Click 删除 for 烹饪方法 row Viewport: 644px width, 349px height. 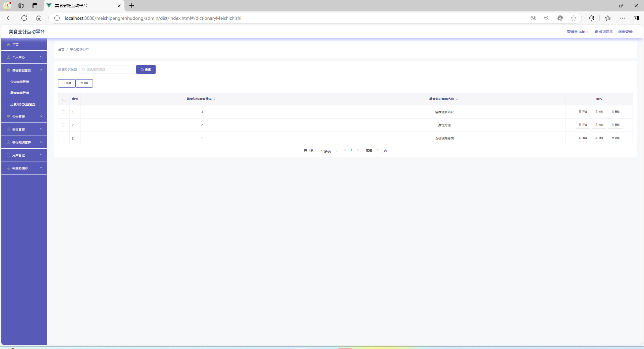pos(615,125)
